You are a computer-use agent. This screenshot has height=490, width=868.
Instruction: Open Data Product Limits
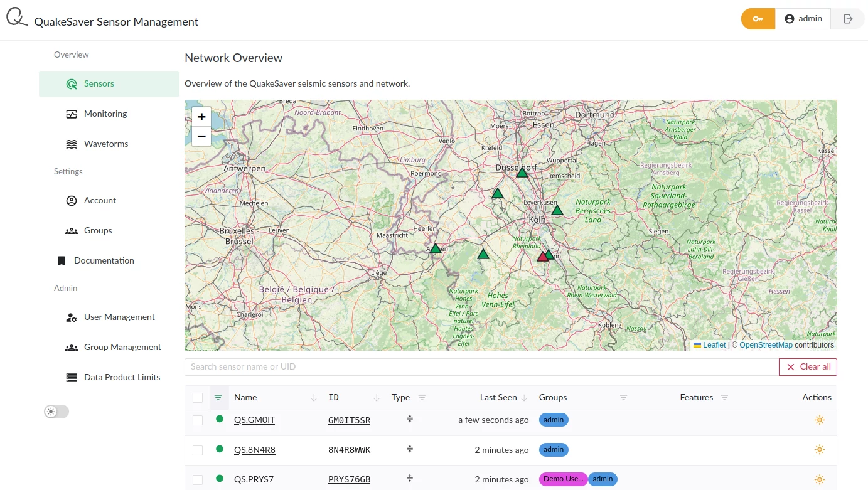[109, 378]
